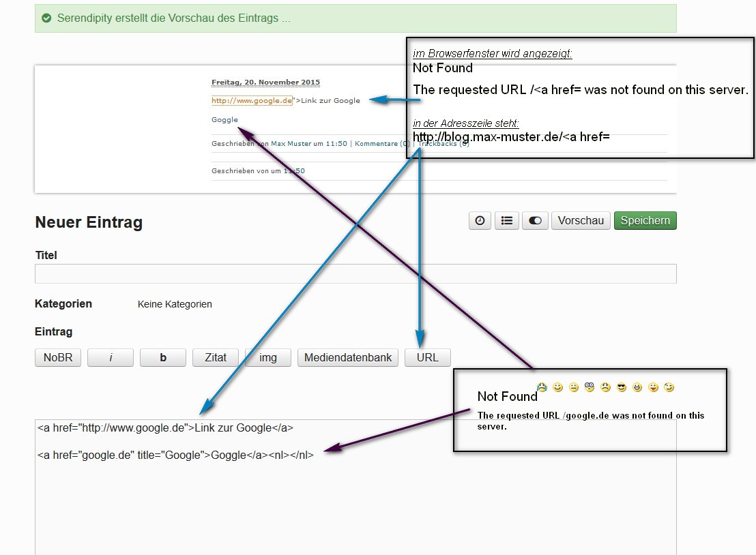Open the Max Muster author link
The image size is (756, 555).
pyautogui.click(x=289, y=144)
